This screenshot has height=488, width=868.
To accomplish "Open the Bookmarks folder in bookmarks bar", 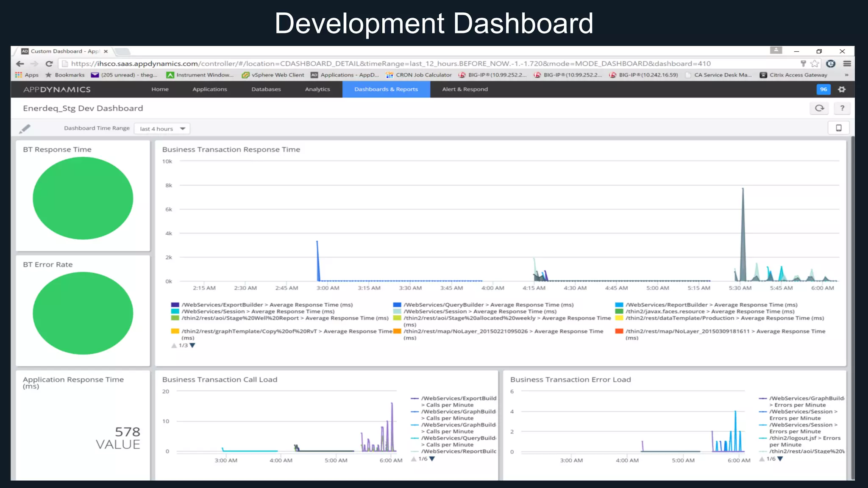I will point(65,75).
